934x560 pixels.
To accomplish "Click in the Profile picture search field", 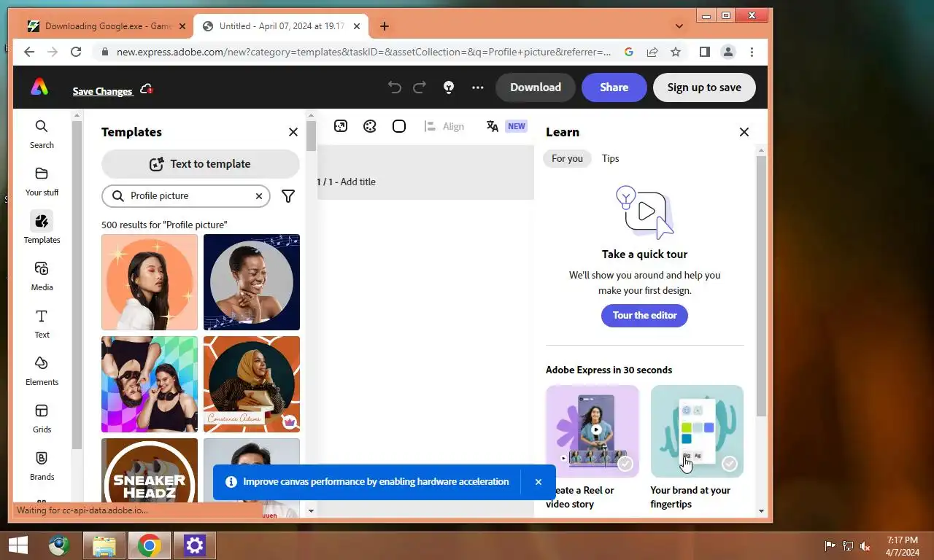I will click(186, 196).
